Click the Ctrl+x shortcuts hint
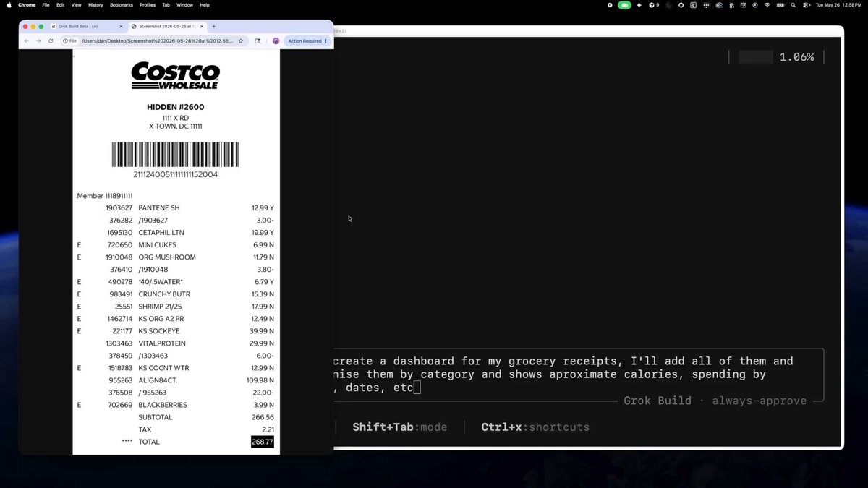 [x=535, y=427]
